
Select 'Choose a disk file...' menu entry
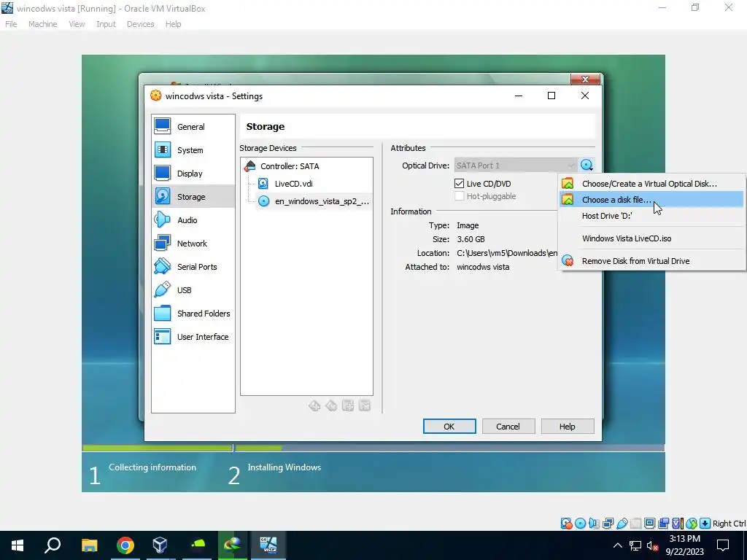[651, 200]
